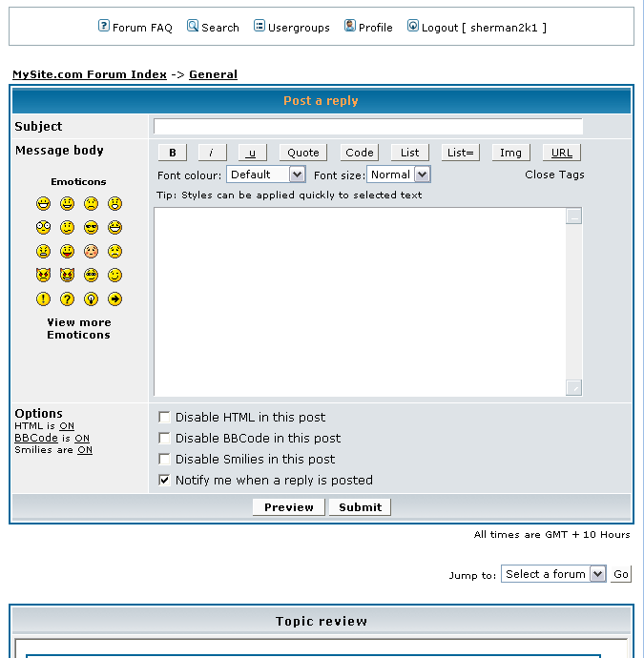The image size is (644, 658).
Task: Insert the embarrassed blushing emoticon
Action: pos(91,252)
